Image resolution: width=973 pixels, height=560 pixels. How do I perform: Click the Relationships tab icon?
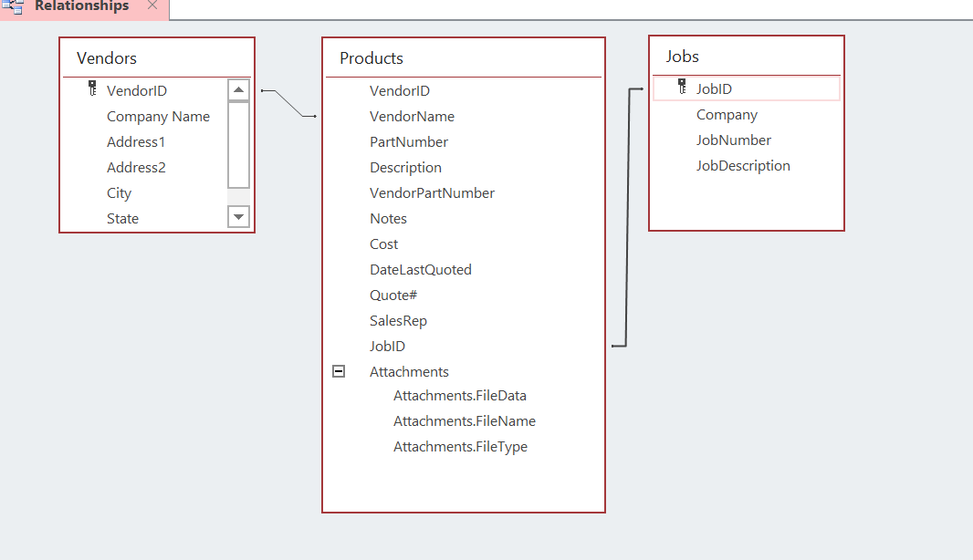tap(13, 6)
